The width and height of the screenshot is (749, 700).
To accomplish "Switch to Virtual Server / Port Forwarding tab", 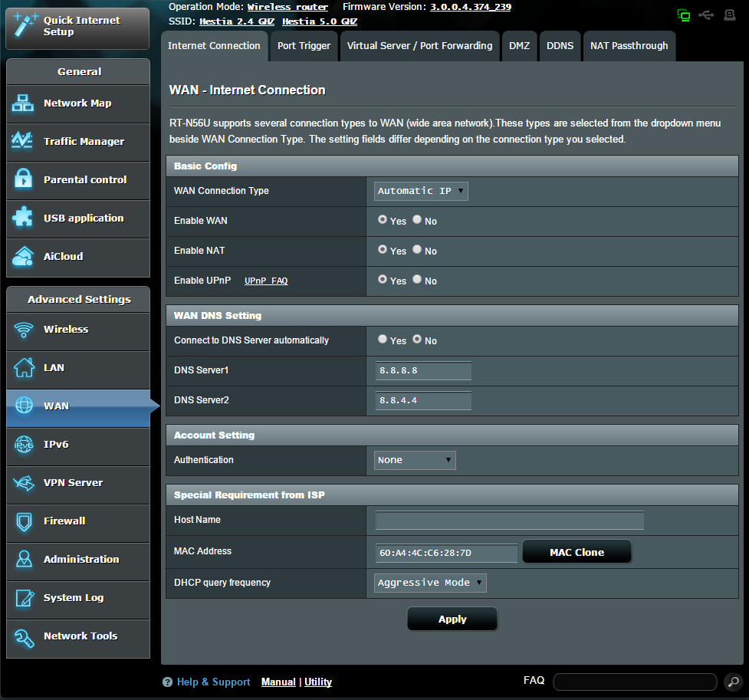I will [x=419, y=46].
